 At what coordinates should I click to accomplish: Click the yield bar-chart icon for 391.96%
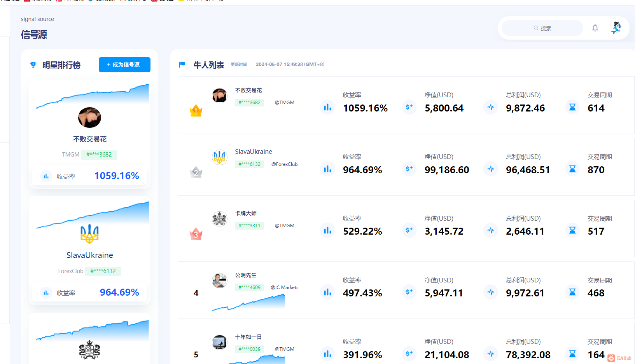click(328, 354)
